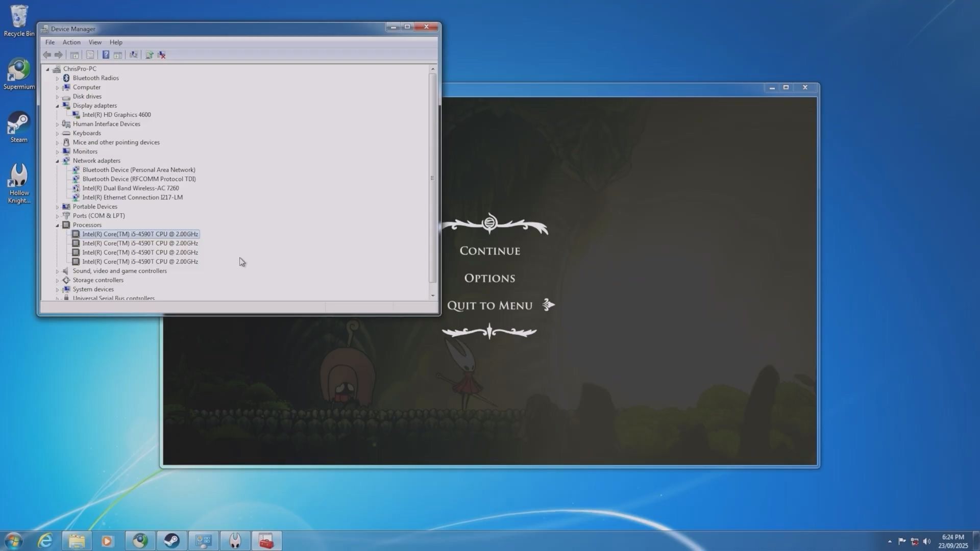Screen dimensions: 980x551
Task: Launch Internet Explorer from the taskbar
Action: click(45, 541)
